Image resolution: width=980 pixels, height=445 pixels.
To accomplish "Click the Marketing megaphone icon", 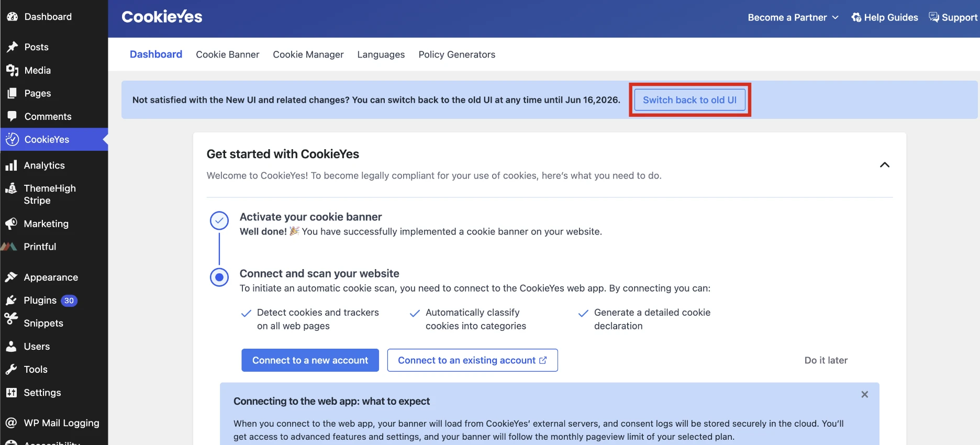I will click(11, 224).
